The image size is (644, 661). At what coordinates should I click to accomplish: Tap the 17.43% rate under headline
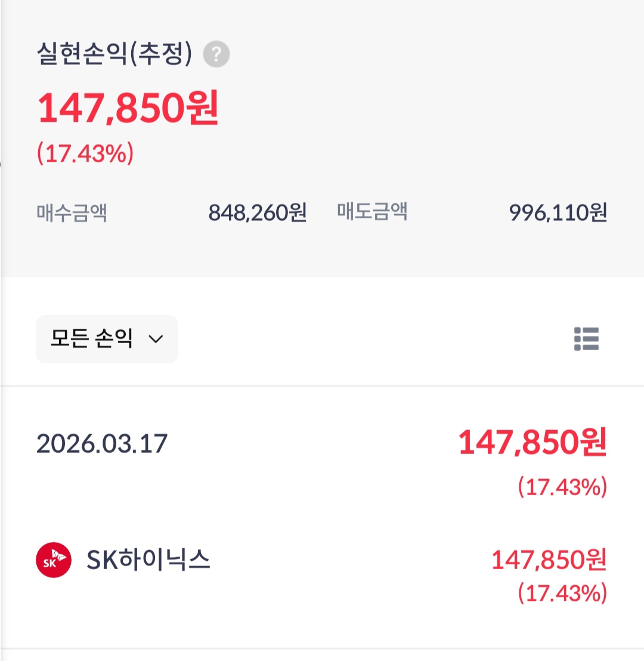85,153
